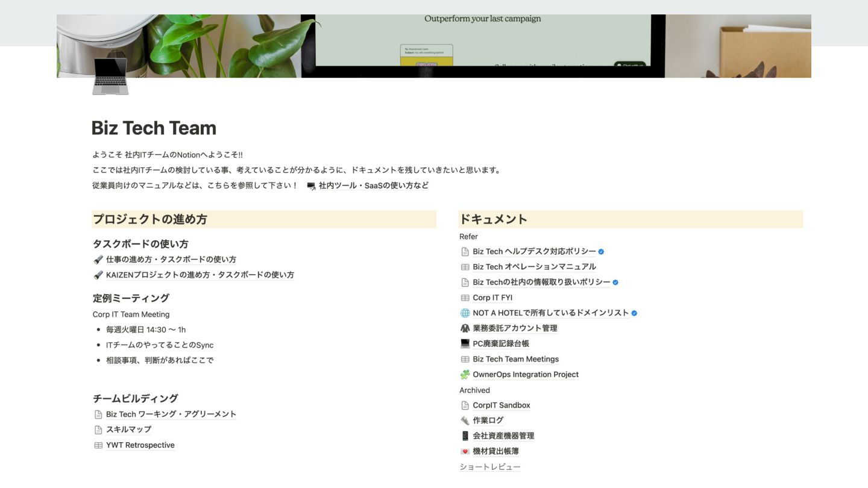Open the CorpIT Sandbox page
Screen dimensions: 868x488
(502, 405)
